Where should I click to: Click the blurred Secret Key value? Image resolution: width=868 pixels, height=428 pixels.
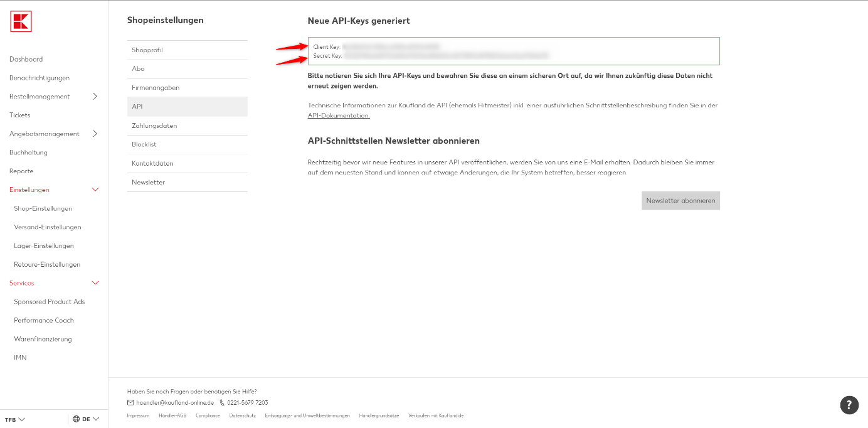click(447, 56)
